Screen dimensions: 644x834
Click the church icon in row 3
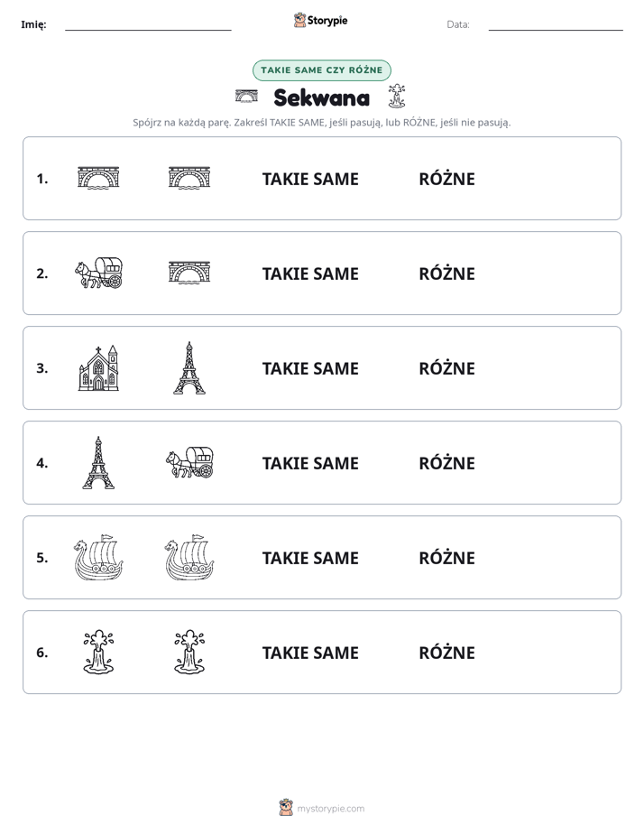(x=99, y=367)
